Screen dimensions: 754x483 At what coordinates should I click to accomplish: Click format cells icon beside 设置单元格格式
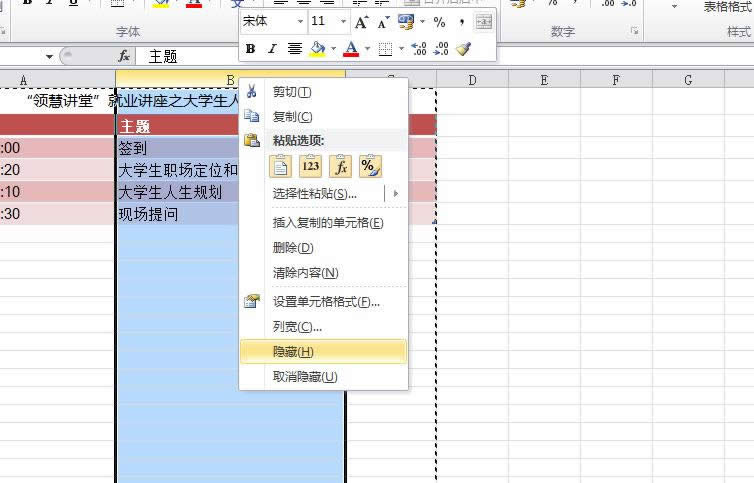coord(251,301)
